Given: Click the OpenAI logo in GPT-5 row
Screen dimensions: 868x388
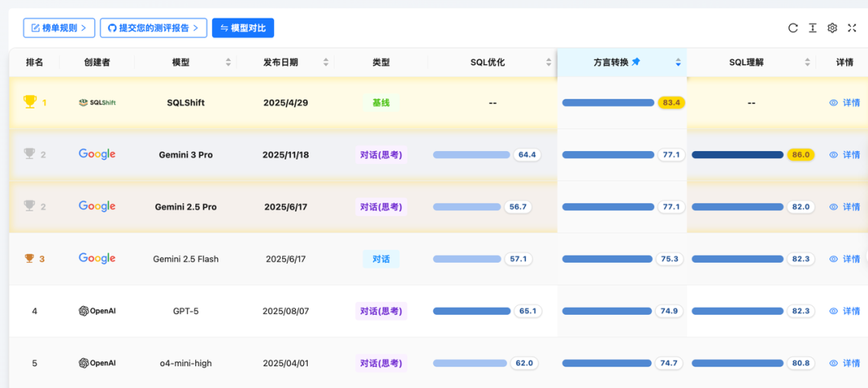Looking at the screenshot, I should [97, 311].
